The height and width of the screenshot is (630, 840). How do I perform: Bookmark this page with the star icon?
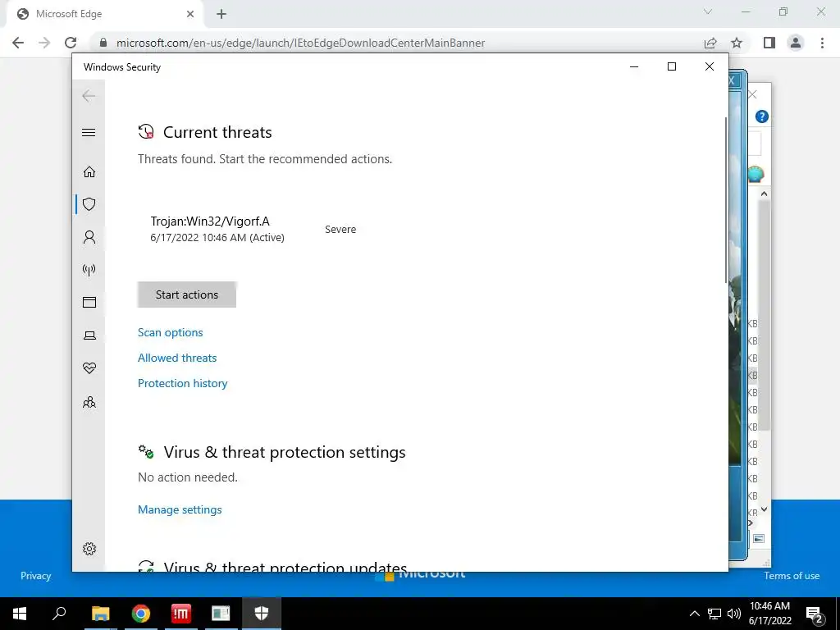tap(737, 43)
